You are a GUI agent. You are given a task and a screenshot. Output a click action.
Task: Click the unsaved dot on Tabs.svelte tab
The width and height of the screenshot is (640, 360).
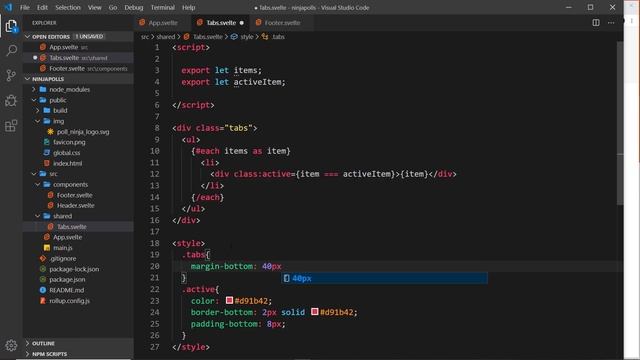coord(242,23)
